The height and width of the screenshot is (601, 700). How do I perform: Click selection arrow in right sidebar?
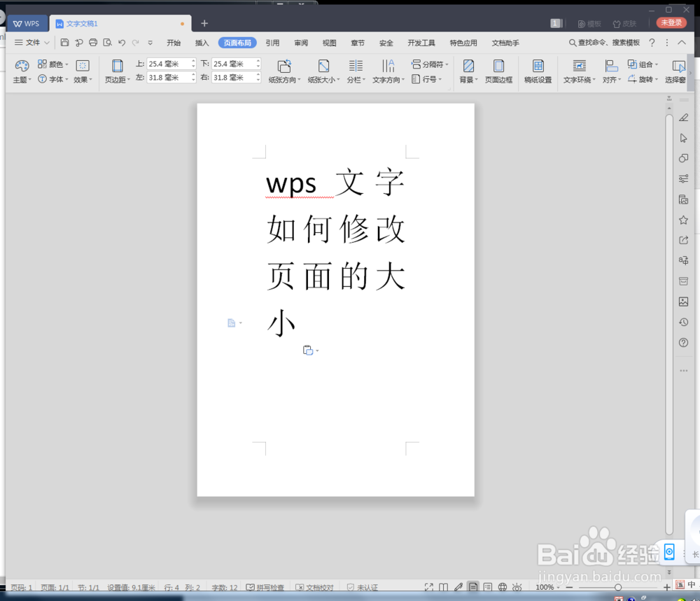[683, 139]
